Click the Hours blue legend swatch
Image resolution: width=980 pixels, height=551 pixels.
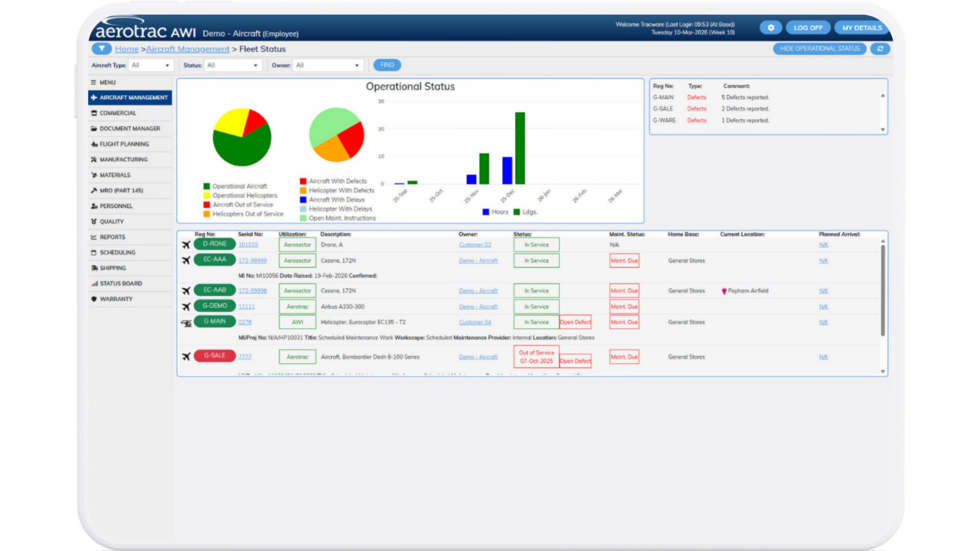[486, 212]
